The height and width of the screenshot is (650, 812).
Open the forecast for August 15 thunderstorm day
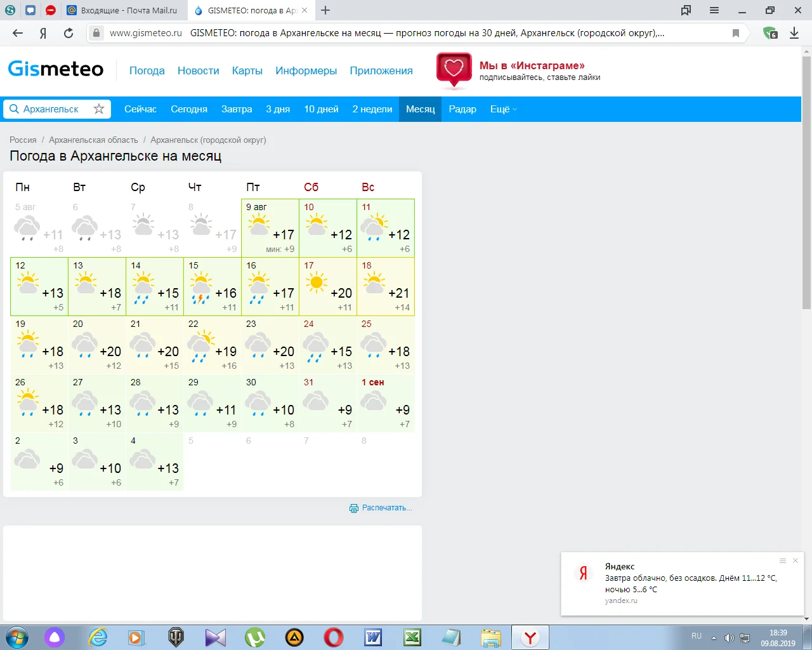click(x=213, y=287)
